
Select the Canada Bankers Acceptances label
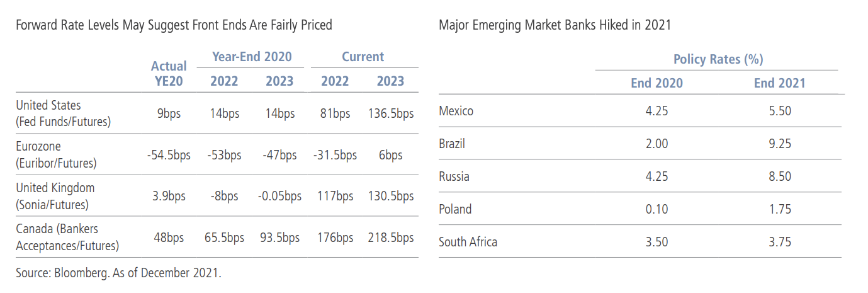tap(67, 238)
